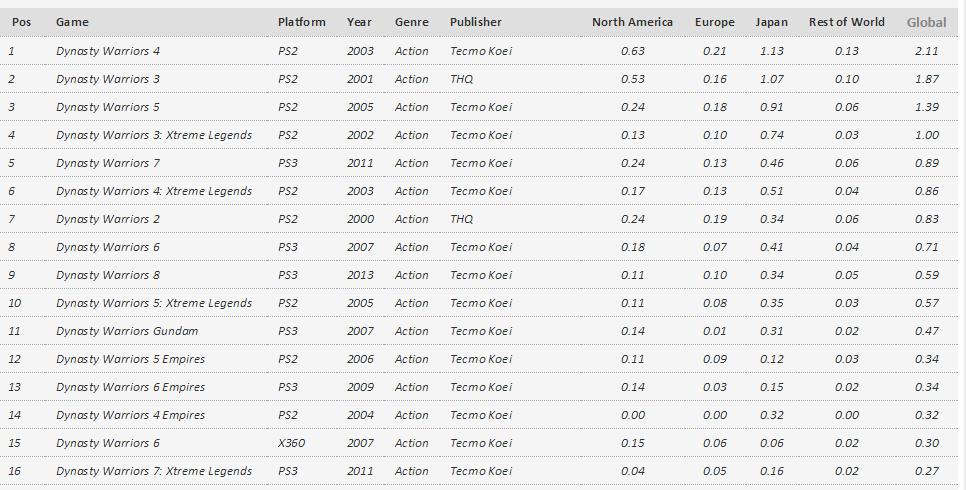The width and height of the screenshot is (966, 490).
Task: Click Dynasty Warriors 5: Xtreme Legends
Action: pos(154,303)
